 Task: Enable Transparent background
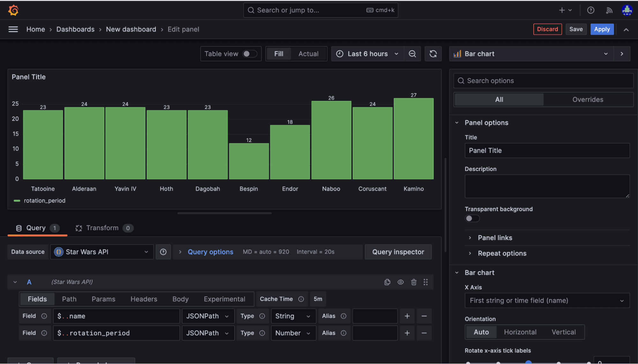coord(472,218)
